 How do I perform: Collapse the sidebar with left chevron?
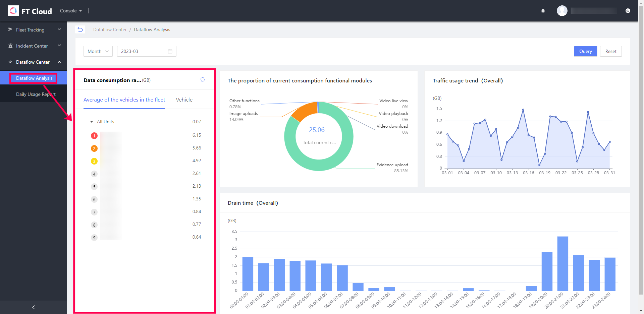pos(34,307)
